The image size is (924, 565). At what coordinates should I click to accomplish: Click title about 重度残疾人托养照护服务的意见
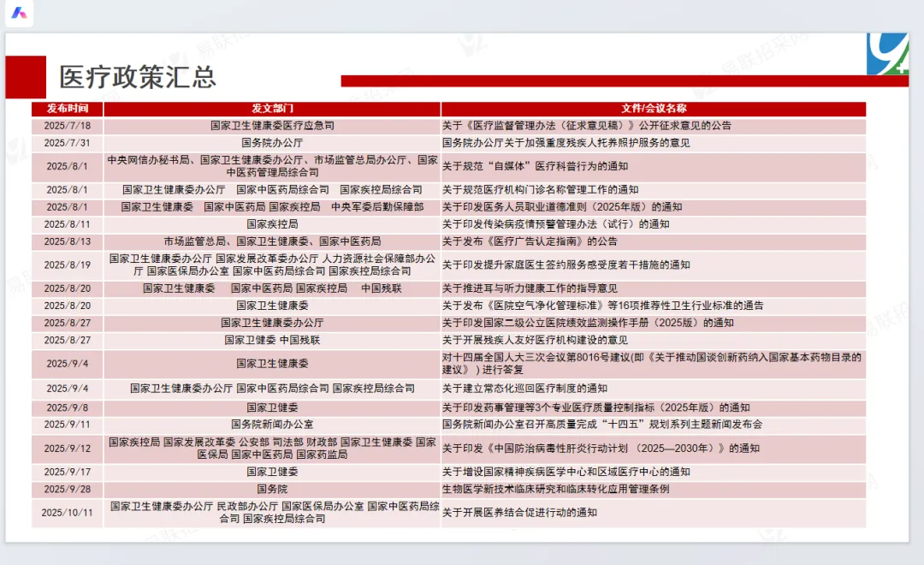(566, 143)
